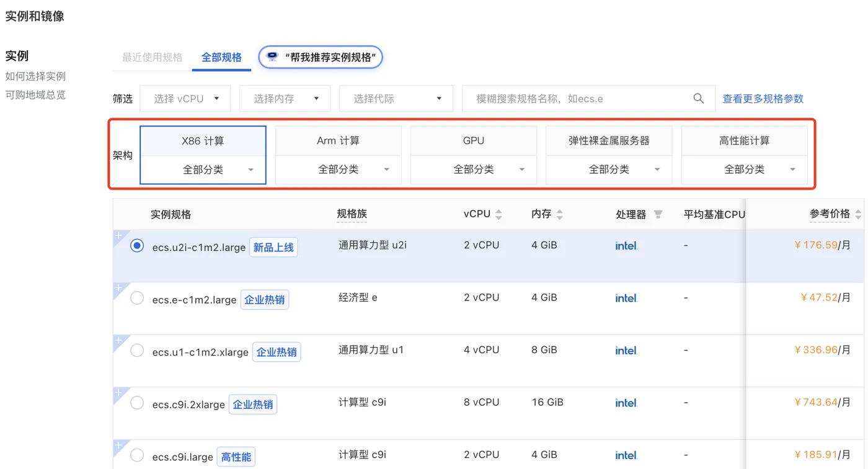Click 高性能 tag on ecs.c9i.large
This screenshot has width=868, height=469.
point(236,457)
